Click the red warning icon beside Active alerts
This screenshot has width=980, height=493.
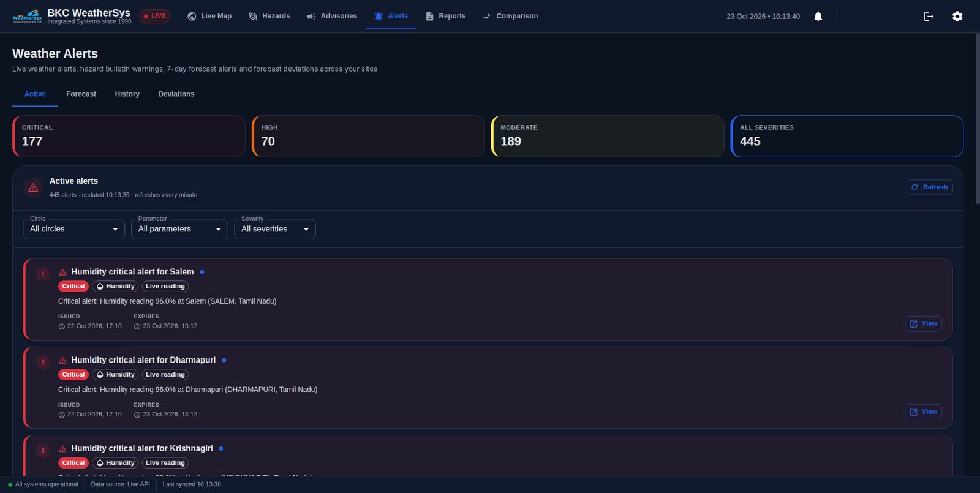tap(33, 187)
